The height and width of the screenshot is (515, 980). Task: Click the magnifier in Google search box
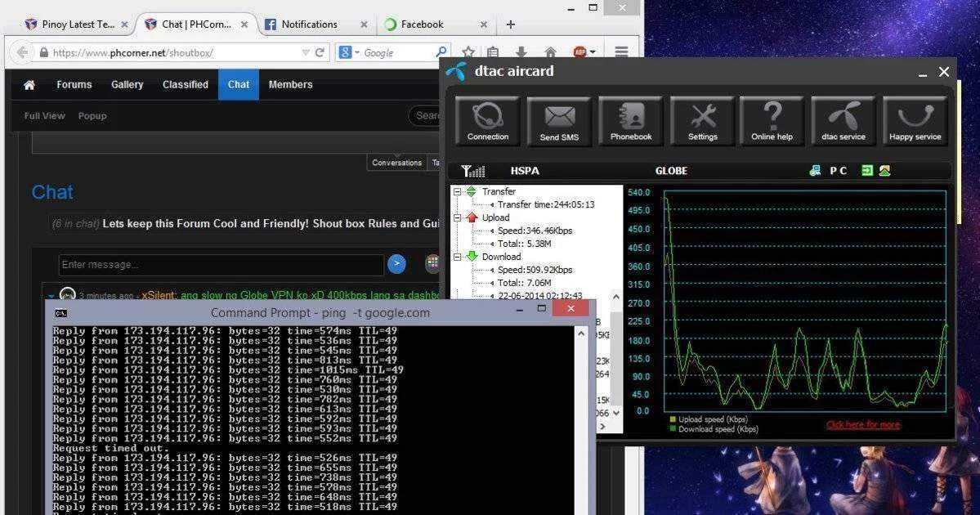tap(441, 52)
